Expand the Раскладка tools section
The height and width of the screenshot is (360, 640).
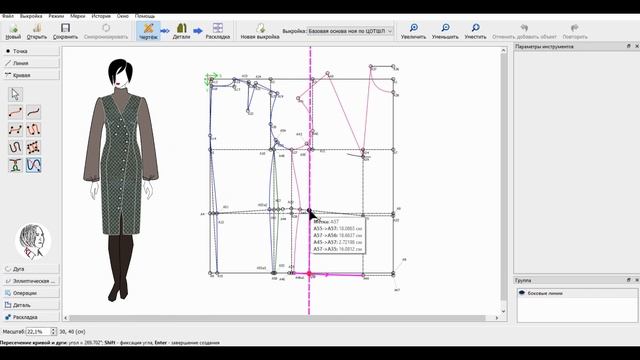point(31,317)
